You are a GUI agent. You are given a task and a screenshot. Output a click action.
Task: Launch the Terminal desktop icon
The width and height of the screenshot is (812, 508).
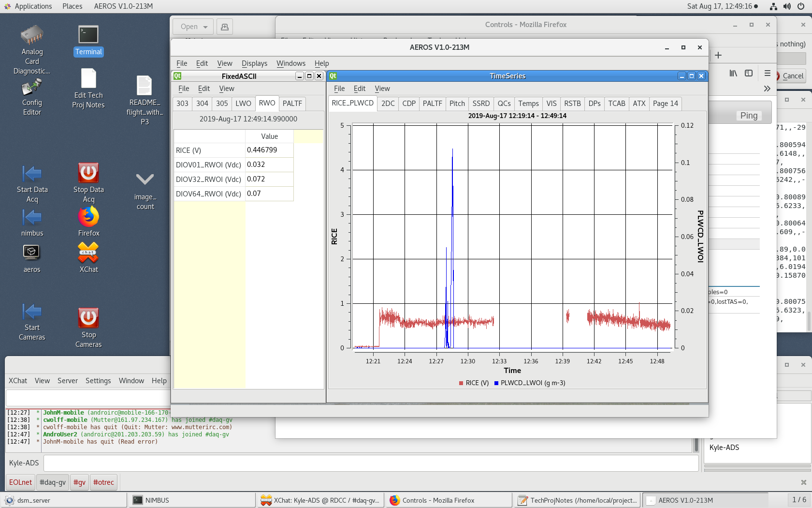coord(88,35)
